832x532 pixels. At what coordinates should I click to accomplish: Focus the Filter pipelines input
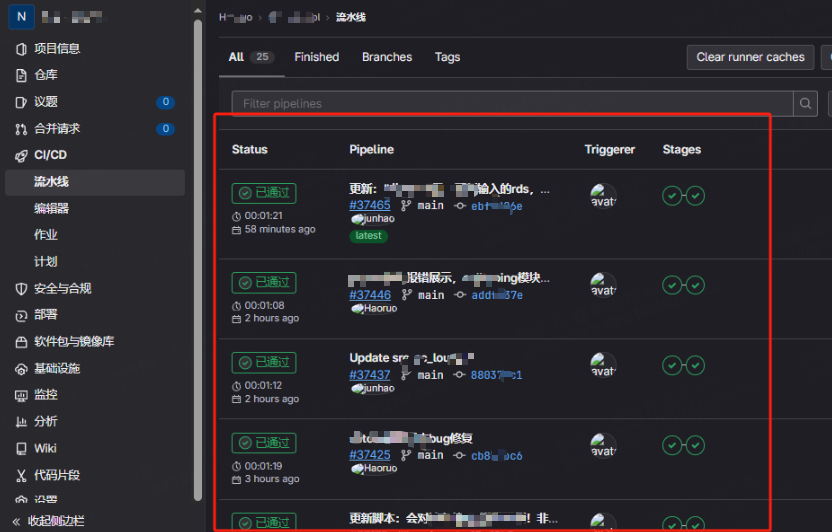512,103
